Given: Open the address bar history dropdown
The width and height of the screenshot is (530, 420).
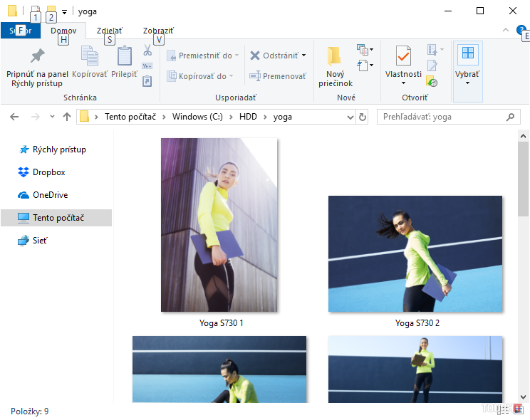Looking at the screenshot, I should [x=350, y=117].
